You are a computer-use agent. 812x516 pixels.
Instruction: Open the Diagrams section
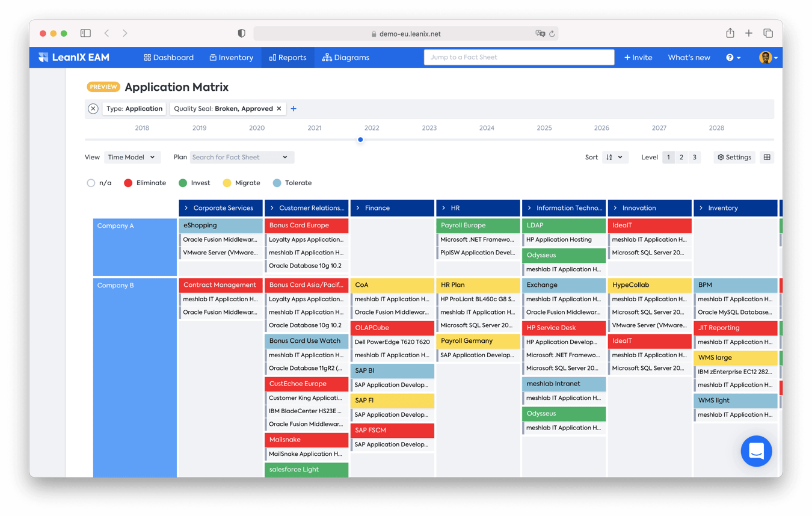[347, 57]
